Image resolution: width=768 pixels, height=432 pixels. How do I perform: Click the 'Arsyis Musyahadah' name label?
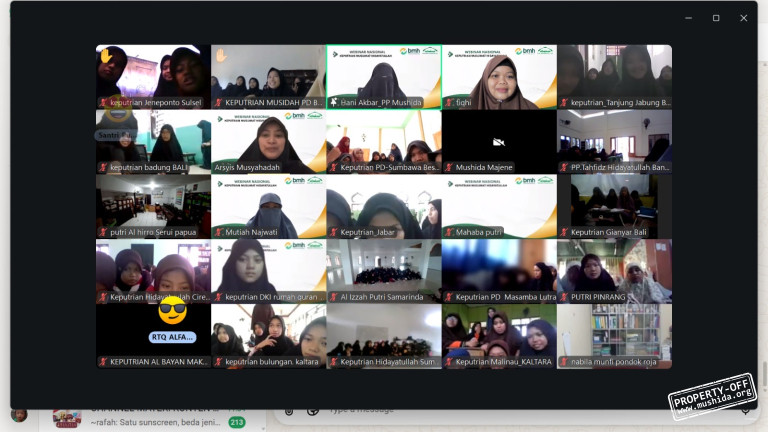pyautogui.click(x=247, y=168)
